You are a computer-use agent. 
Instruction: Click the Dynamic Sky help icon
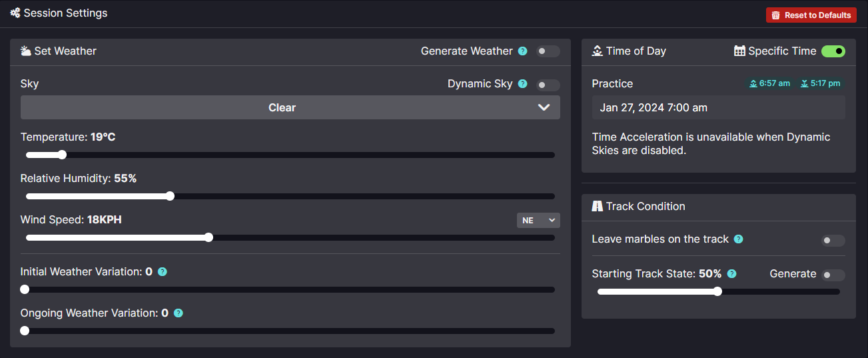point(523,84)
